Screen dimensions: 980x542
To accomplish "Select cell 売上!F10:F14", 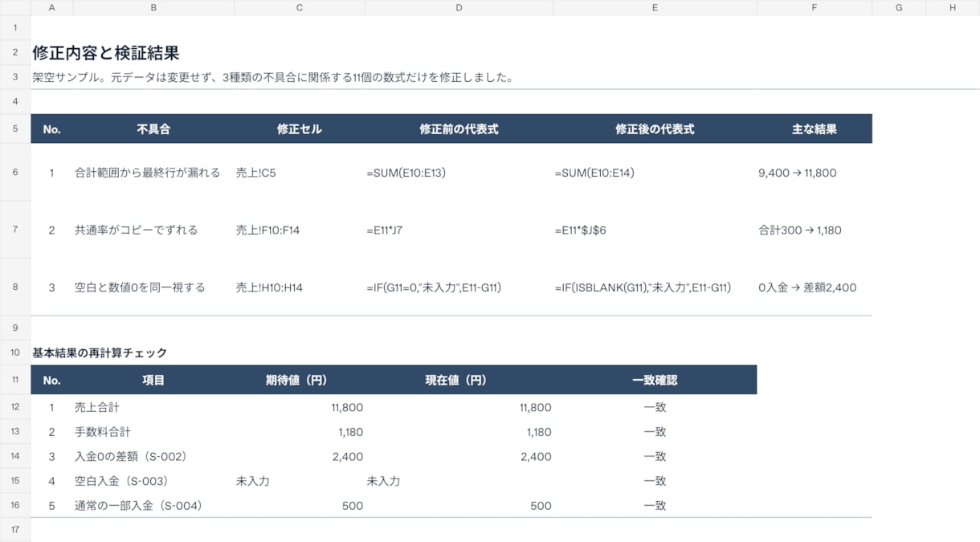I will tap(300, 230).
